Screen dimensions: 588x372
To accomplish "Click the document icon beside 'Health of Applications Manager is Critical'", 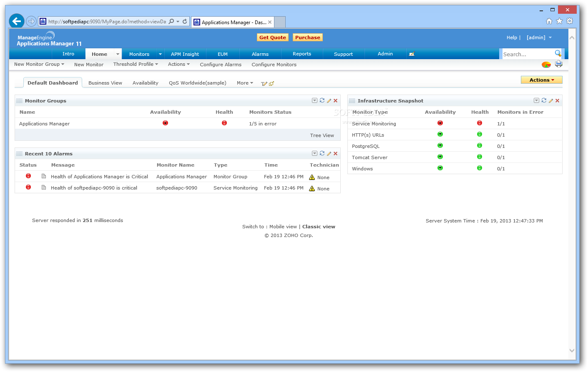I will [x=44, y=176].
